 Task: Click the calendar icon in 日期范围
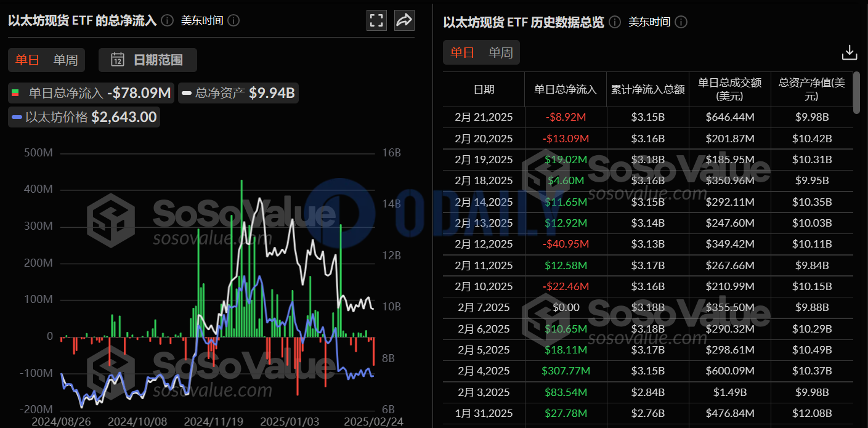click(x=118, y=60)
